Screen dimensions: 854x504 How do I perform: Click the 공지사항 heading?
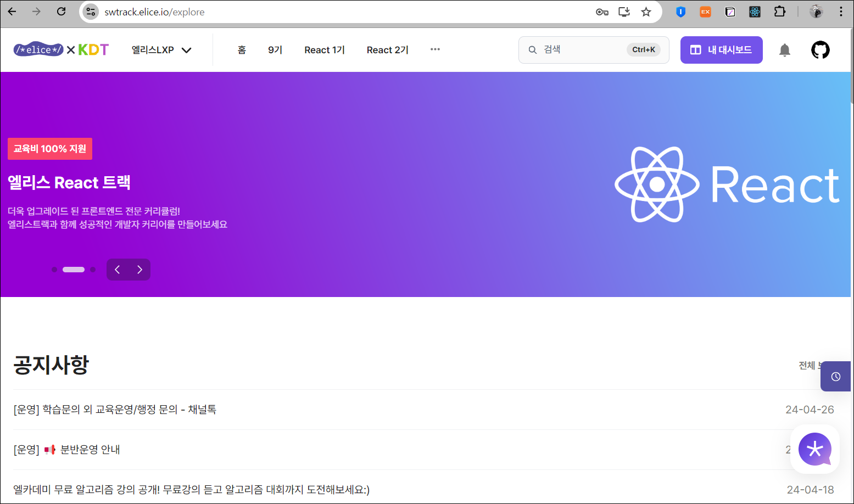click(x=51, y=365)
